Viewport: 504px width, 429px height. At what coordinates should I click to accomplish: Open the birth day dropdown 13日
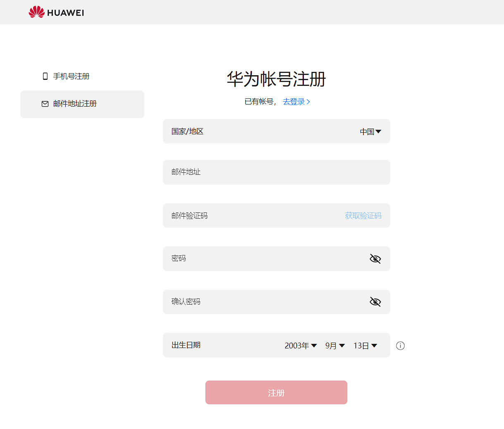pyautogui.click(x=365, y=346)
